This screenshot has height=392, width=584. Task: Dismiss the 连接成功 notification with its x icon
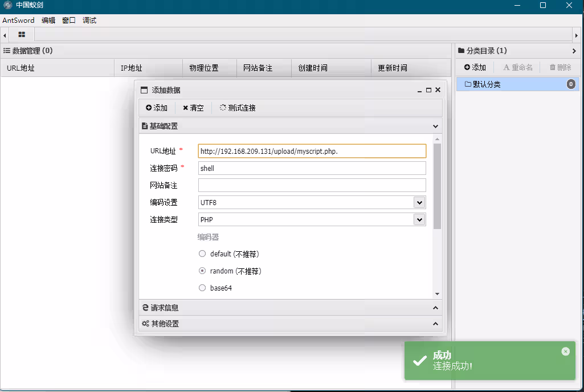click(x=565, y=351)
